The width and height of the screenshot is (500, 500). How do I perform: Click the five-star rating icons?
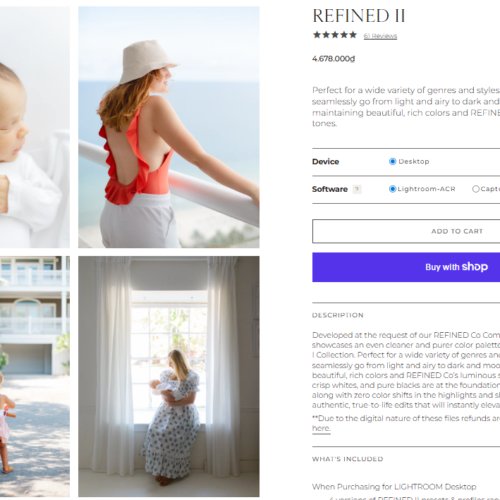335,35
